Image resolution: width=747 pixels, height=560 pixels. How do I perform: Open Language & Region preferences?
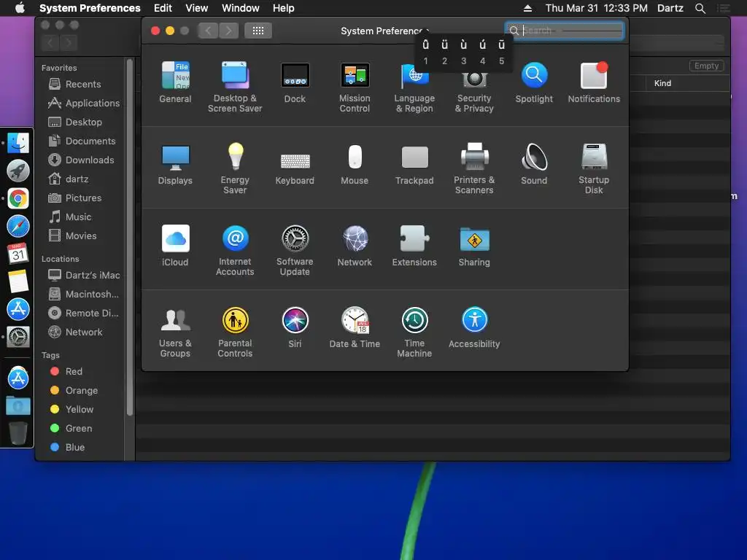pyautogui.click(x=414, y=87)
